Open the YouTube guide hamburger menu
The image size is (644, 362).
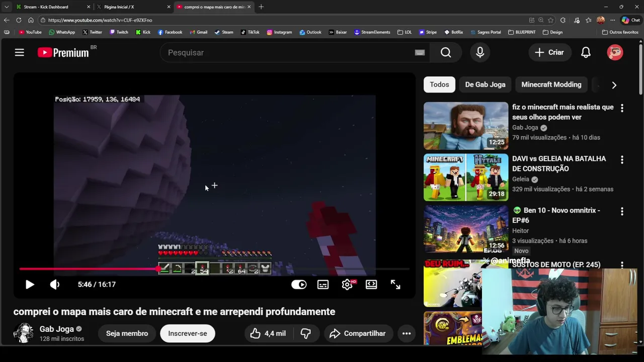point(19,52)
